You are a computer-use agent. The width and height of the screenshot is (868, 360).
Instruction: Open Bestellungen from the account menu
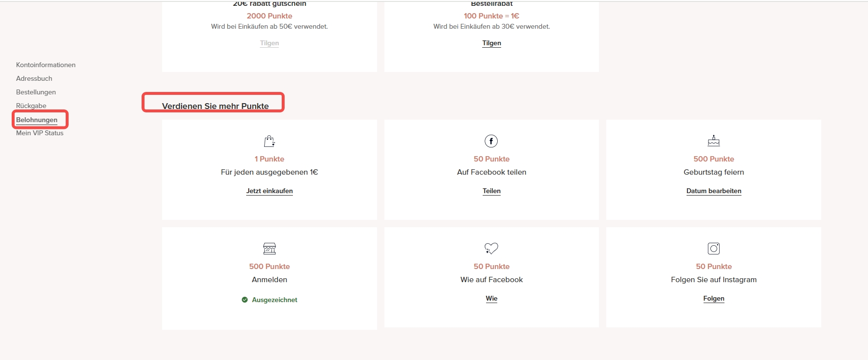coord(36,92)
